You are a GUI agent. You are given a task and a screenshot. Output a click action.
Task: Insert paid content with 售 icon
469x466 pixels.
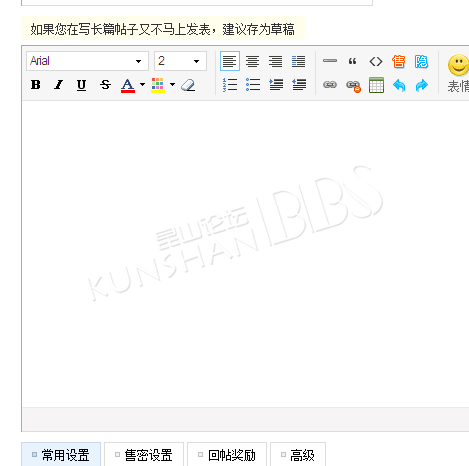pos(399,62)
